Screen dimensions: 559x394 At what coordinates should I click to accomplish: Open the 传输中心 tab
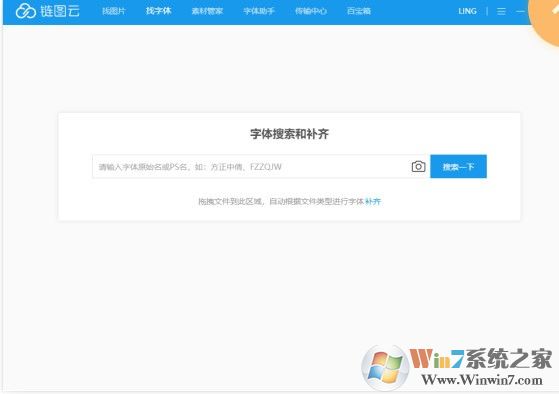pyautogui.click(x=311, y=11)
